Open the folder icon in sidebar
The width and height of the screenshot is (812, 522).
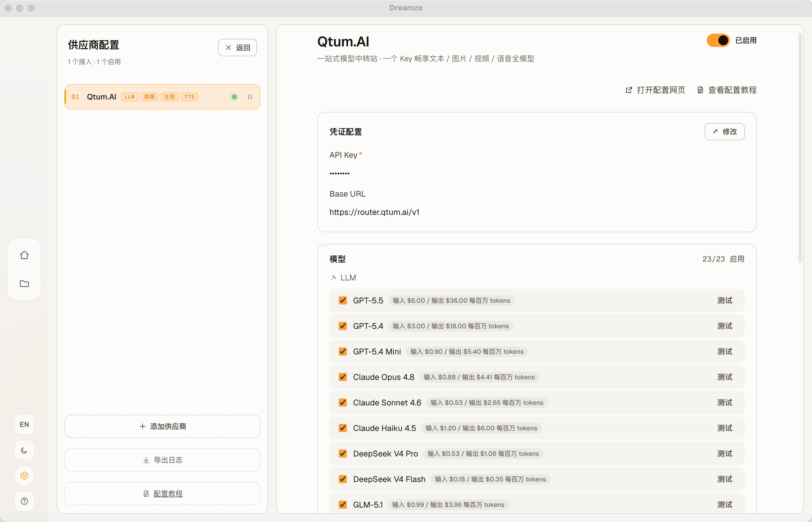tap(24, 283)
